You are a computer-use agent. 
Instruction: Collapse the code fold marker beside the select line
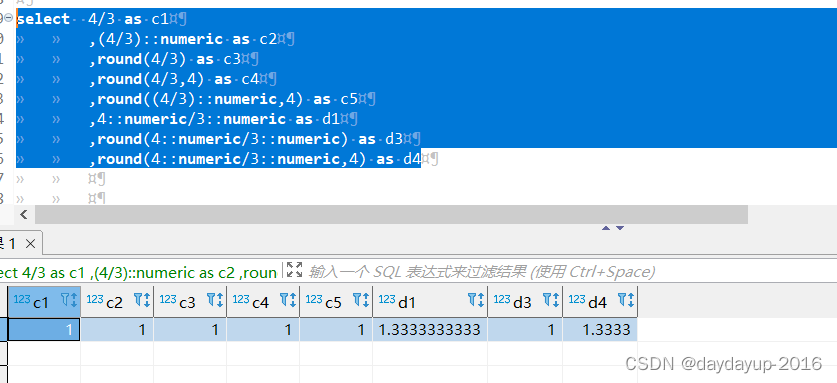coord(9,19)
